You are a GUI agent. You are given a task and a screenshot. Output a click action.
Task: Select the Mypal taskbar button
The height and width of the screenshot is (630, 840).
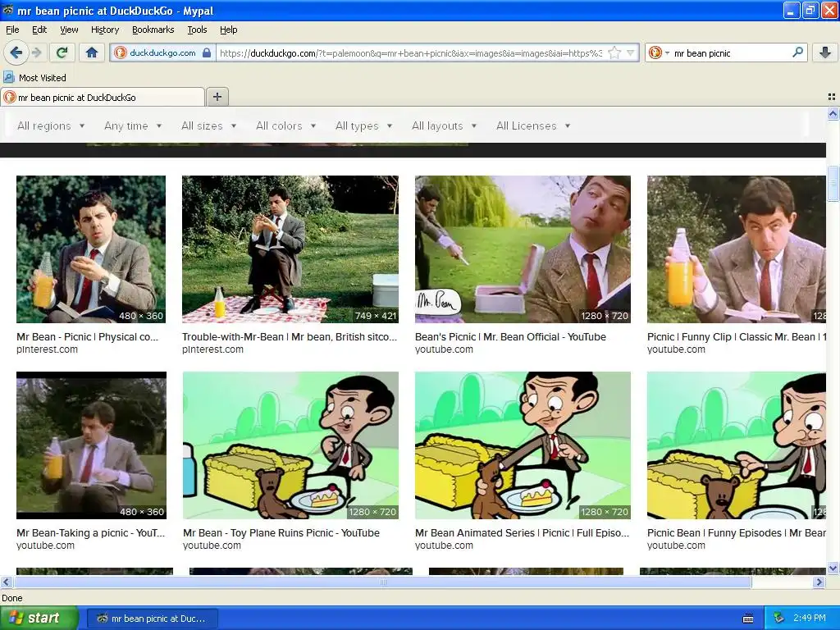coord(152,619)
